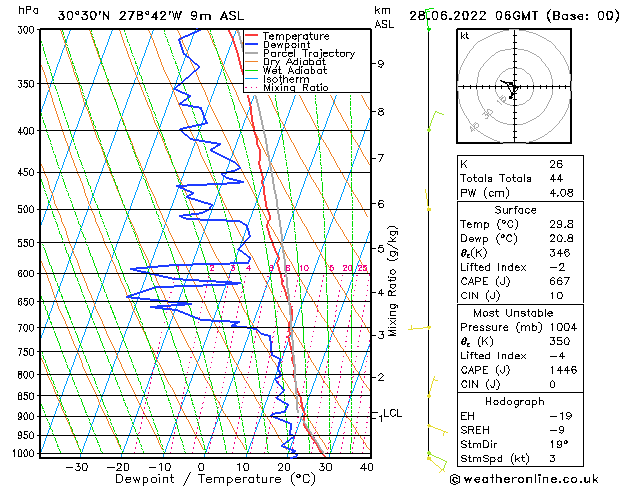
Task: Click the '300' hPa pressure label
Action: pos(28,30)
